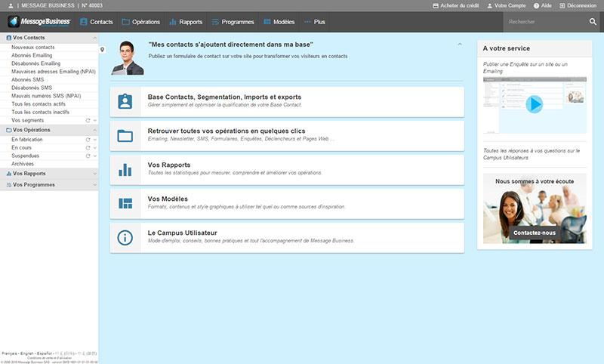Open Archivées operations
604x364 pixels.
click(23, 164)
